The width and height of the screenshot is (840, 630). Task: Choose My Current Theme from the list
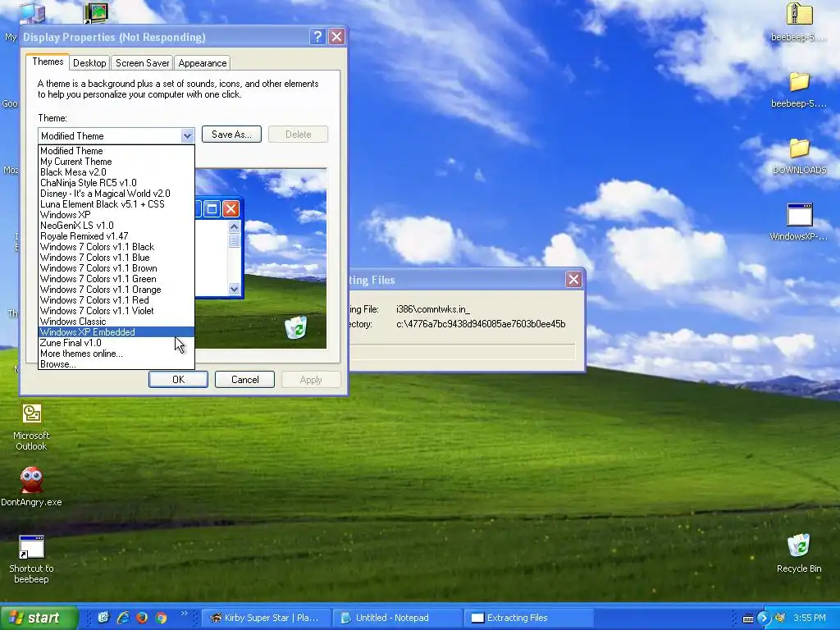[116, 162]
